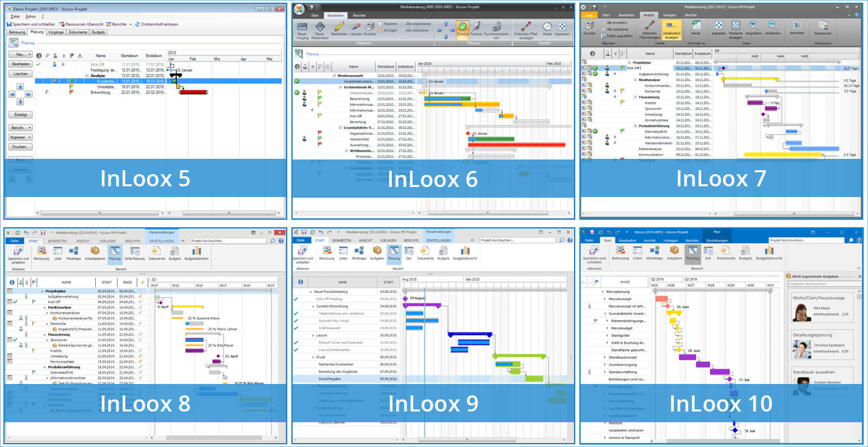Click Markierte anzeigen icon in InLoox 7
Viewport: 868px width, 447px height.
tap(735, 24)
